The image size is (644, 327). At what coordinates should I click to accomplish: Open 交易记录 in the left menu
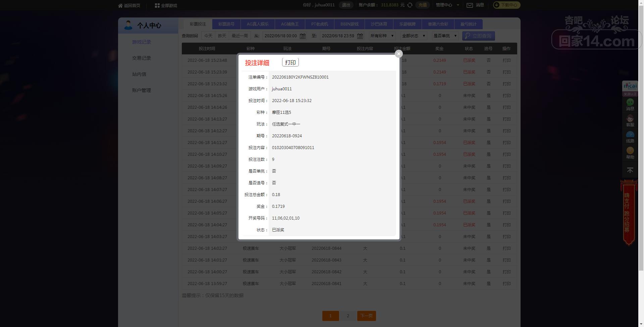pos(142,58)
